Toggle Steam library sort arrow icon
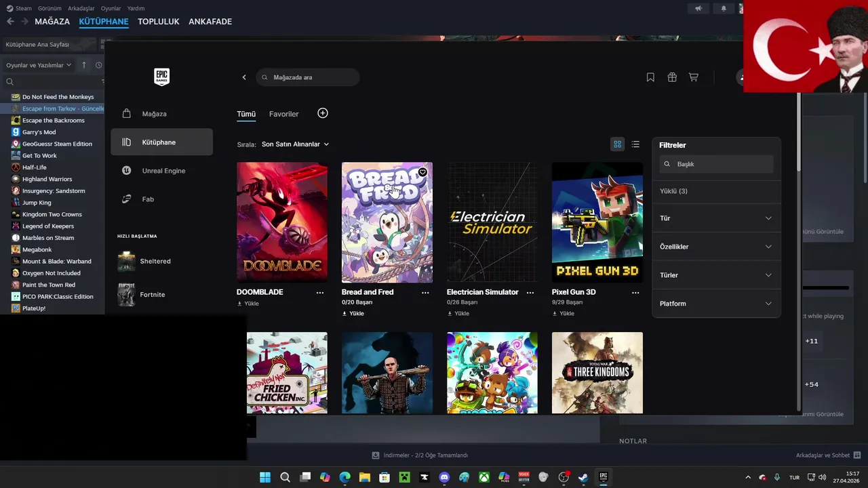 [84, 65]
